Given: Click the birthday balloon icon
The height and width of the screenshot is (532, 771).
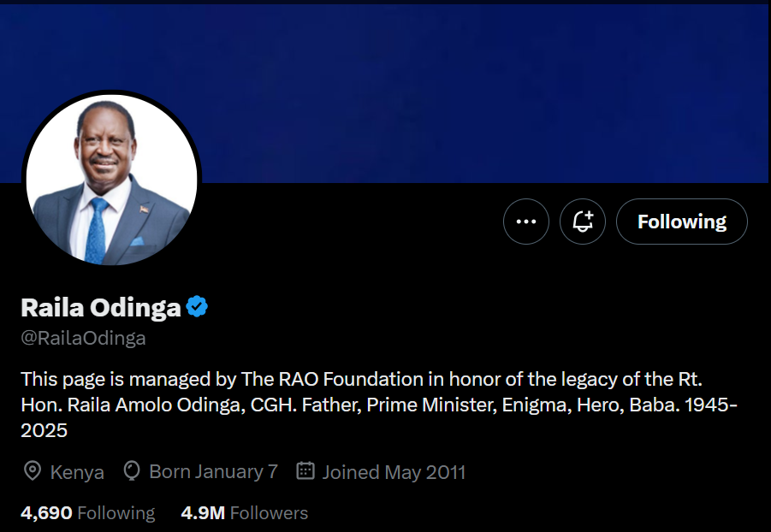Looking at the screenshot, I should click(x=132, y=471).
